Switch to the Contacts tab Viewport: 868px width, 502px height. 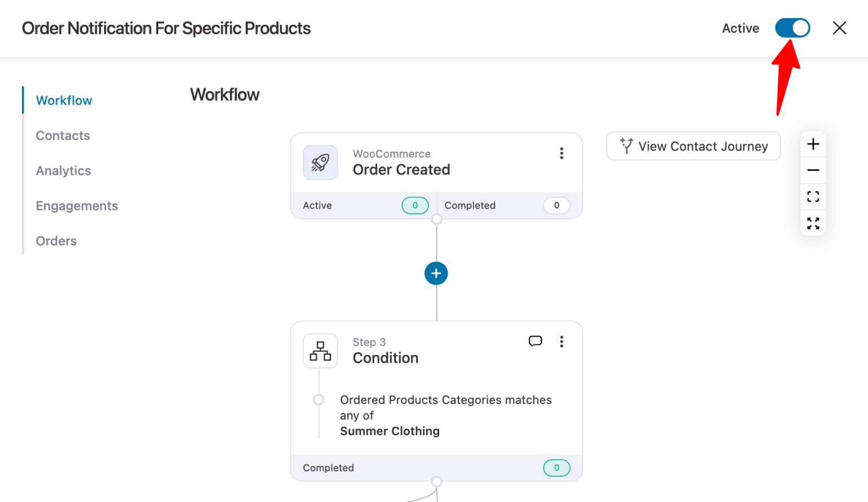[x=63, y=136]
